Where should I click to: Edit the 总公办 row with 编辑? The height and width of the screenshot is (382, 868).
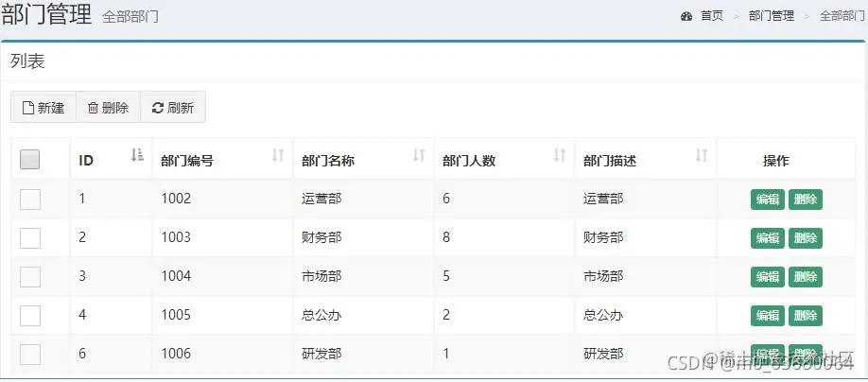pyautogui.click(x=767, y=316)
